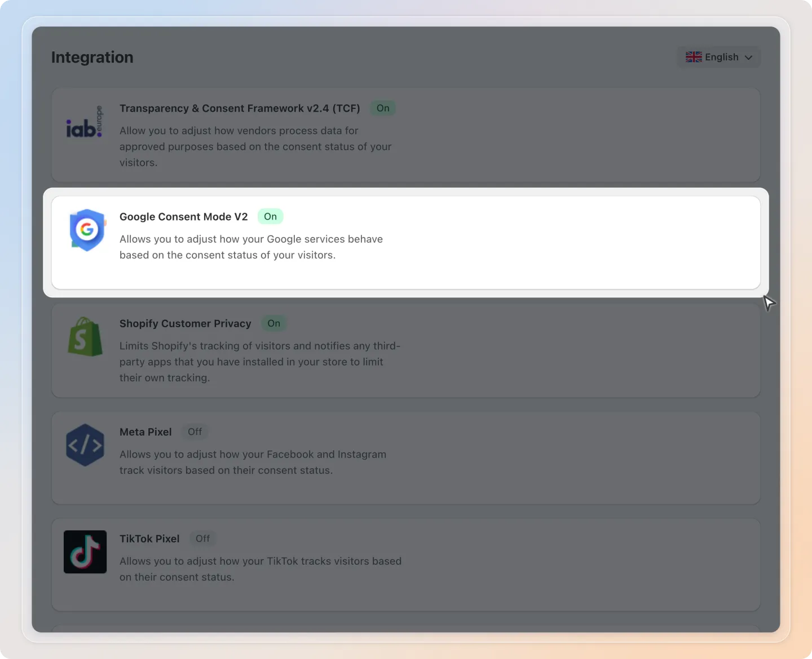812x659 pixels.
Task: Click the Google Consent Mode shield icon
Action: tap(87, 230)
